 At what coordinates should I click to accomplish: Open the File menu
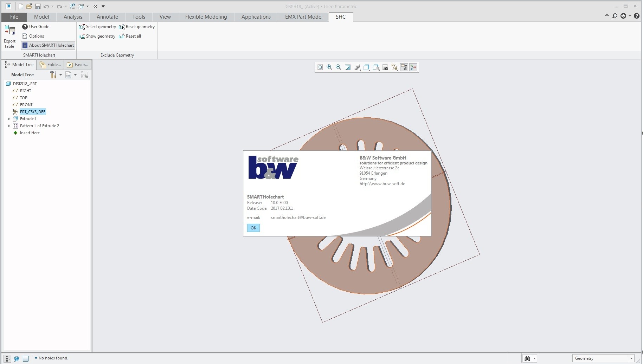click(x=14, y=17)
